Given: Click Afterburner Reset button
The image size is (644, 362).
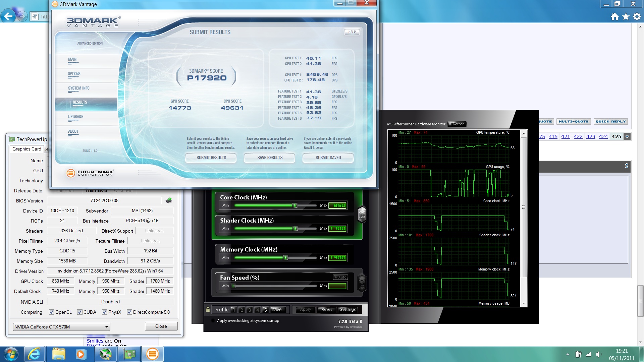Looking at the screenshot, I should pos(327,310).
